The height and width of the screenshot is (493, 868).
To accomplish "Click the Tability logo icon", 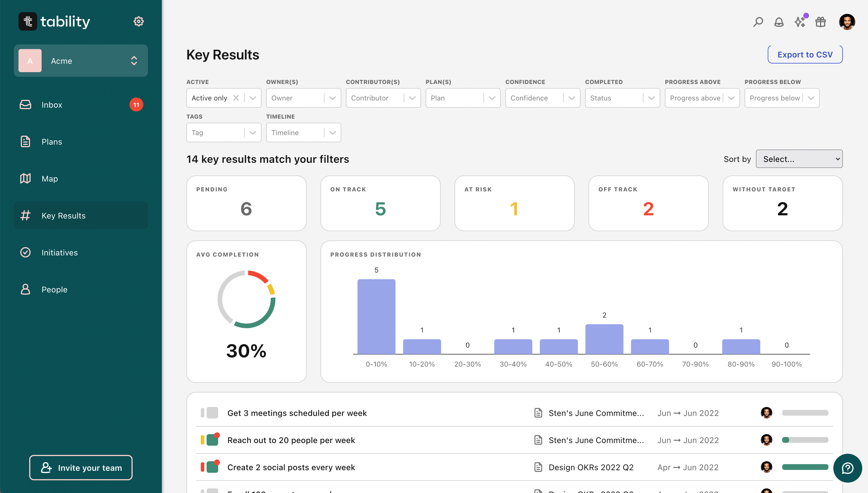I will coord(28,21).
